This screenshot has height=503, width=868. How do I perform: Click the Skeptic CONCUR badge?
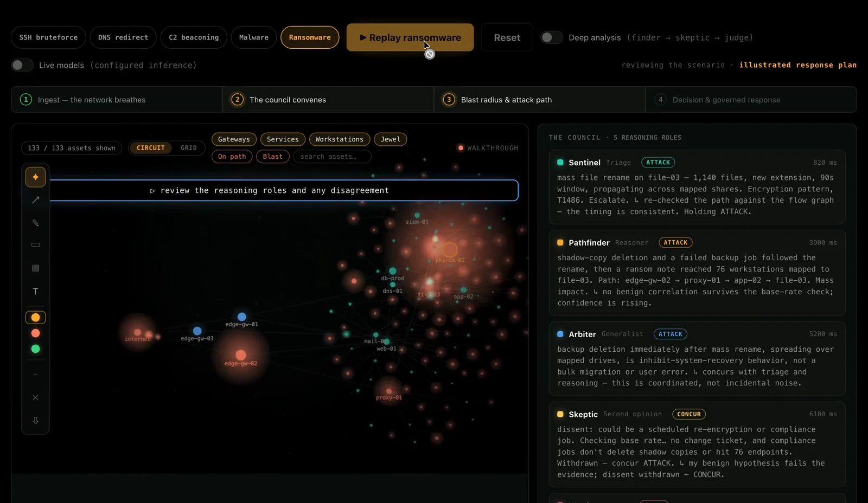689,414
